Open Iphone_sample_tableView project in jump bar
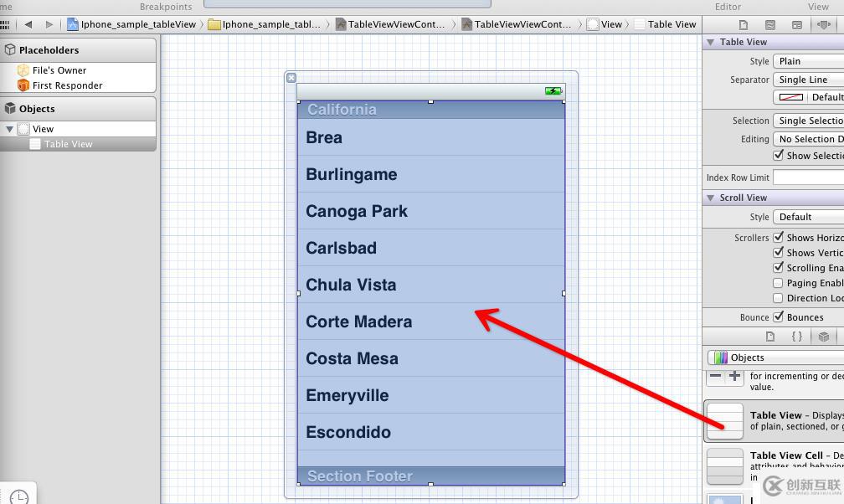The image size is (844, 504). [132, 24]
